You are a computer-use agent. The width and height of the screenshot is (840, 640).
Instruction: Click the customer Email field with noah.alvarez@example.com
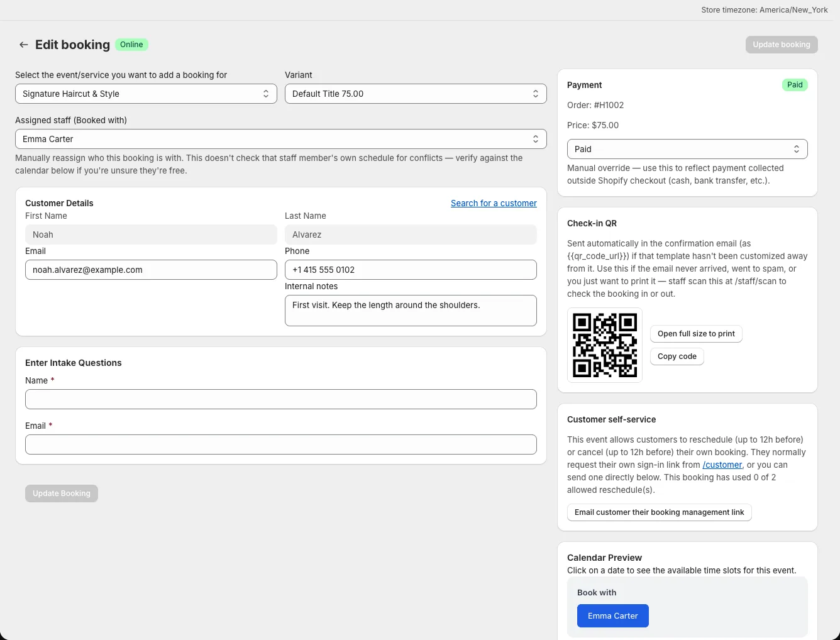tap(151, 270)
